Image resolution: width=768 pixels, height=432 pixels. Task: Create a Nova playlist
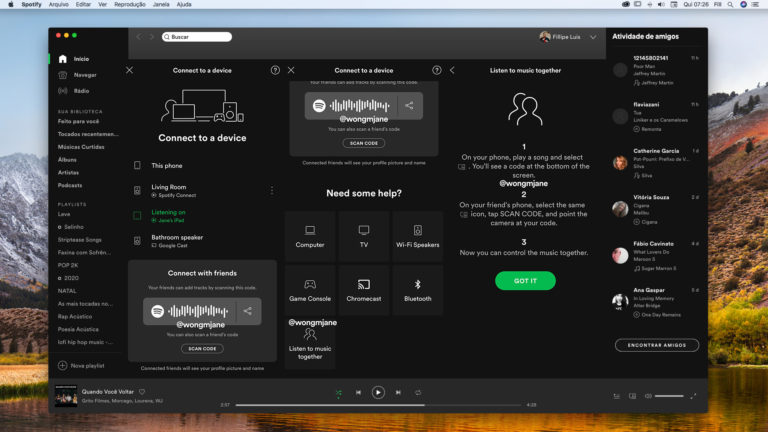pos(81,365)
